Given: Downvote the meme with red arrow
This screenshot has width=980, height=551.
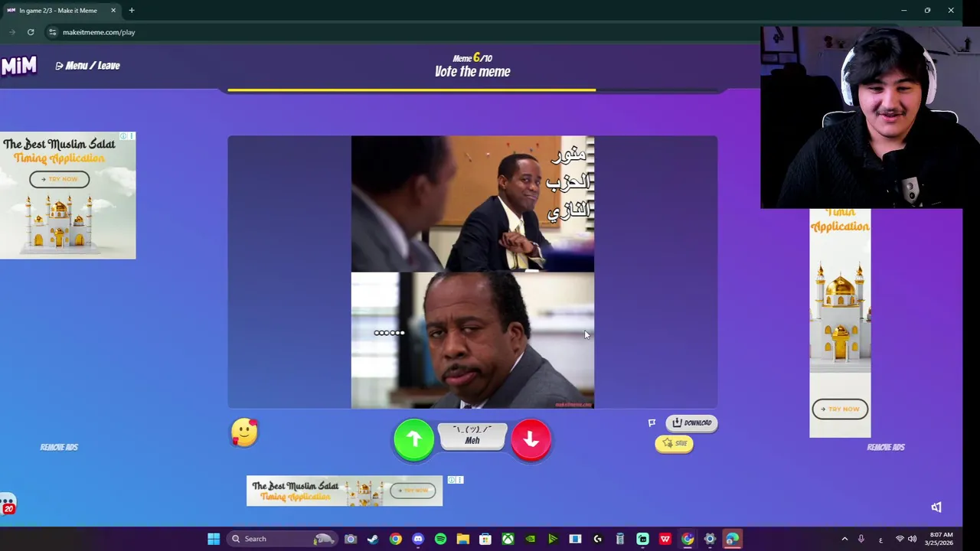Looking at the screenshot, I should tap(531, 439).
